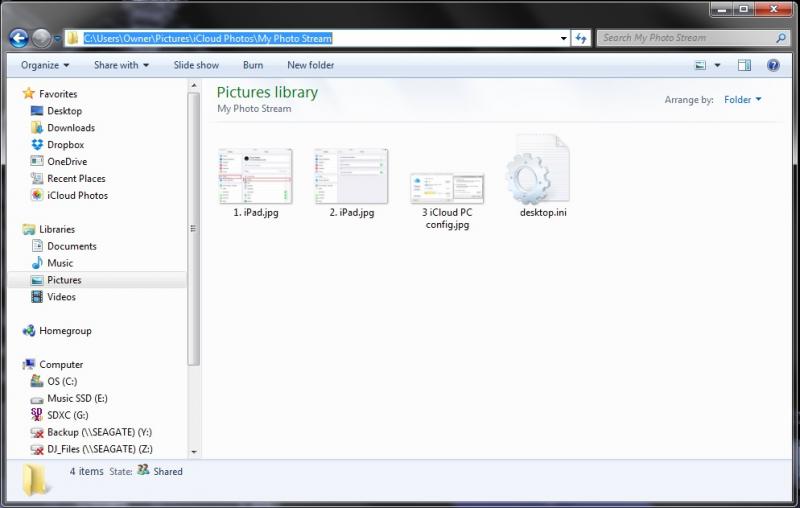This screenshot has width=800, height=508.
Task: Click the Change your view icon
Action: click(701, 65)
